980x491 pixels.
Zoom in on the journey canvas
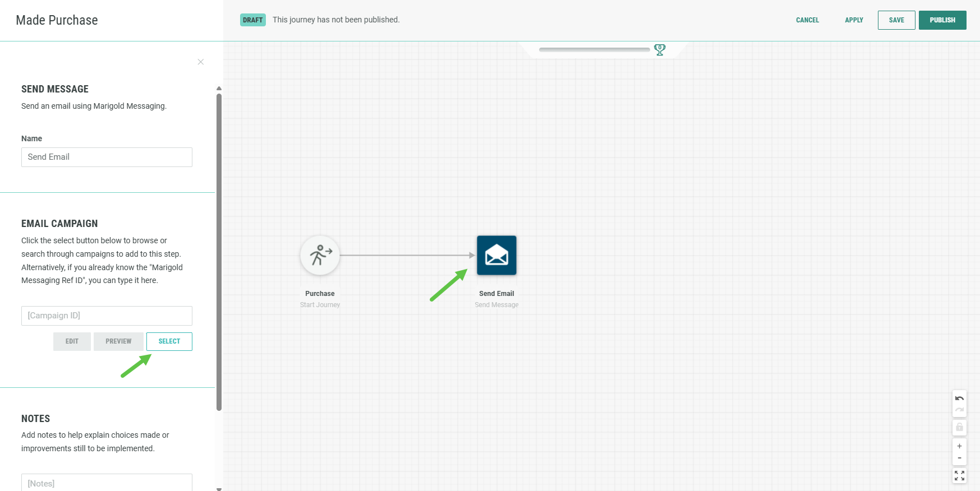(959, 446)
